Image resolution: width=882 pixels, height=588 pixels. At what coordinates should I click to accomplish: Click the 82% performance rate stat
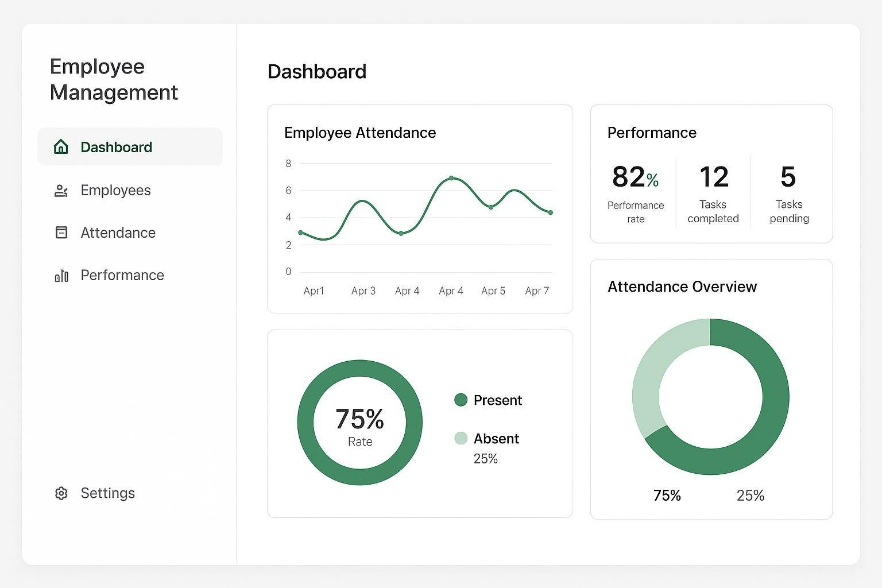click(x=635, y=178)
